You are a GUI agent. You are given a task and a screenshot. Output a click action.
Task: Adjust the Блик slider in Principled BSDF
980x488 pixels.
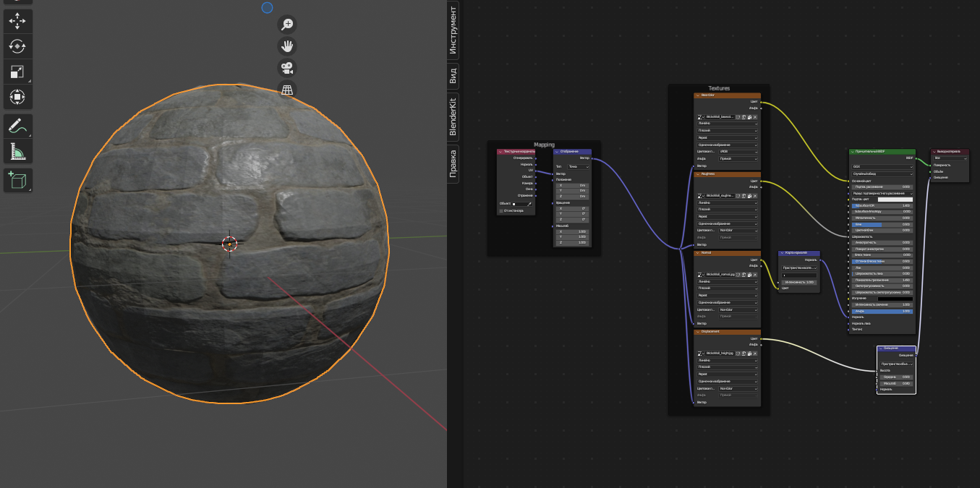click(x=882, y=224)
